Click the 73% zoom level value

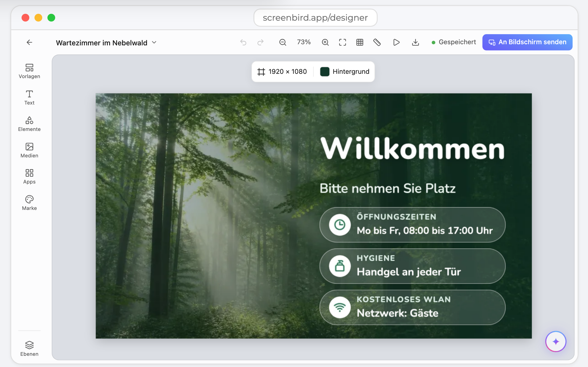pyautogui.click(x=304, y=42)
